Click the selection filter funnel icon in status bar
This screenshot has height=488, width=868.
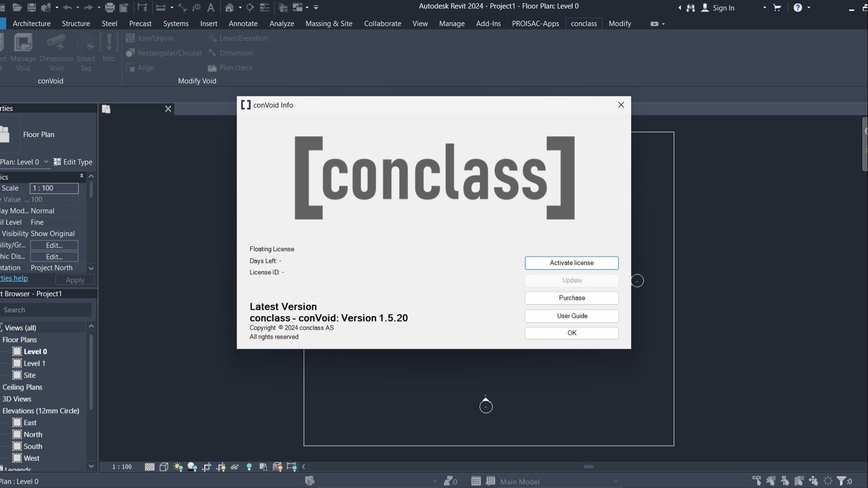841,481
